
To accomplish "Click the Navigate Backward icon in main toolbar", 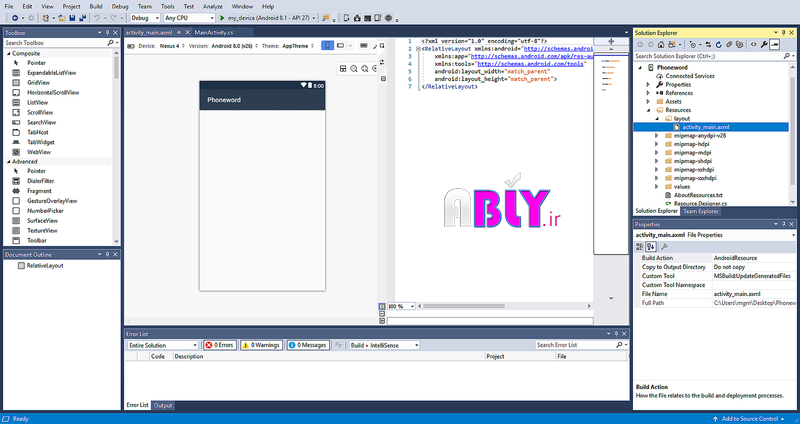I will point(15,18).
